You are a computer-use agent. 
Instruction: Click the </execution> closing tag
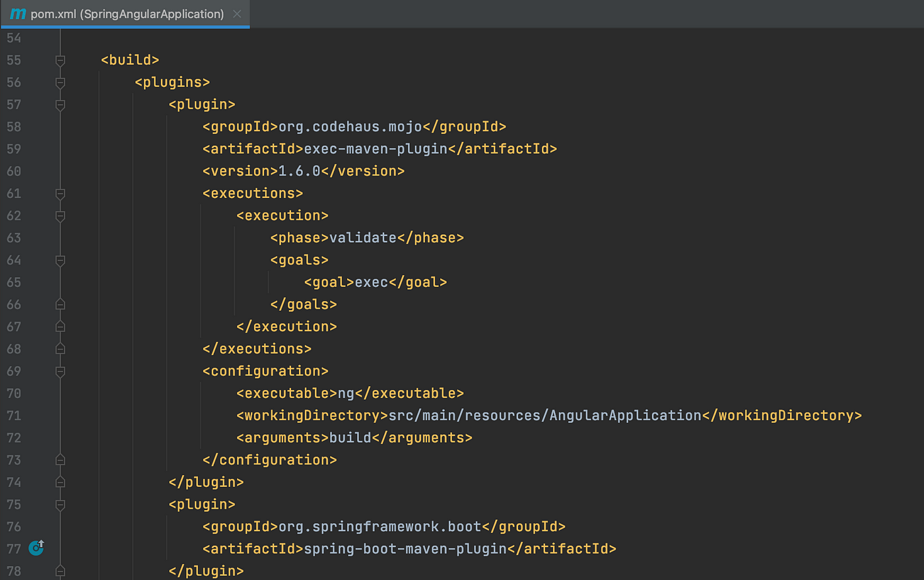click(286, 327)
